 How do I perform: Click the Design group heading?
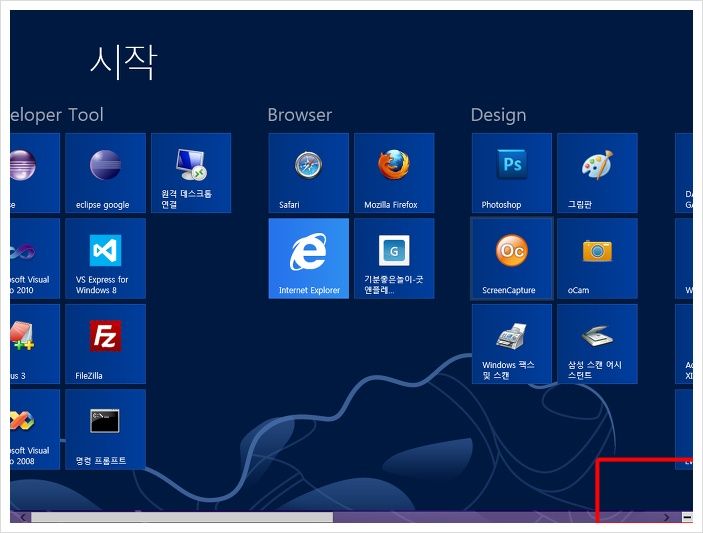click(498, 115)
